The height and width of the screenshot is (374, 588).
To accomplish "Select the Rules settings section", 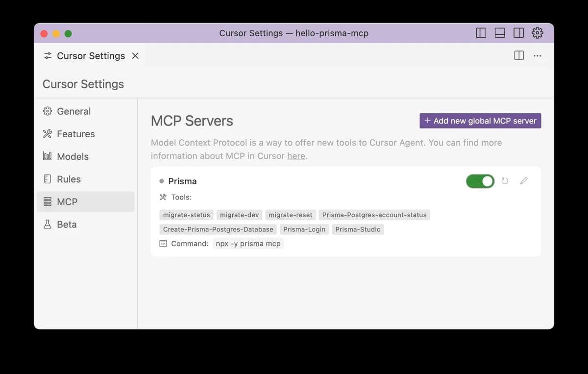I will pyautogui.click(x=86, y=179).
